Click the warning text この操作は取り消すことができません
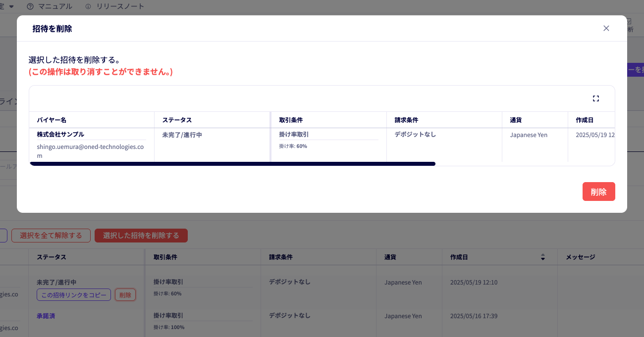 pyautogui.click(x=101, y=72)
